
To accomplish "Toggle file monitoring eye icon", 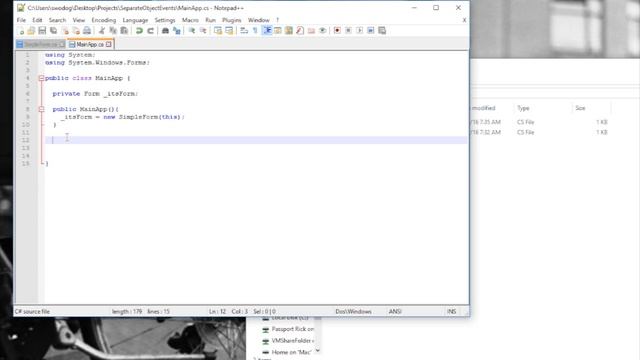I will tap(322, 31).
